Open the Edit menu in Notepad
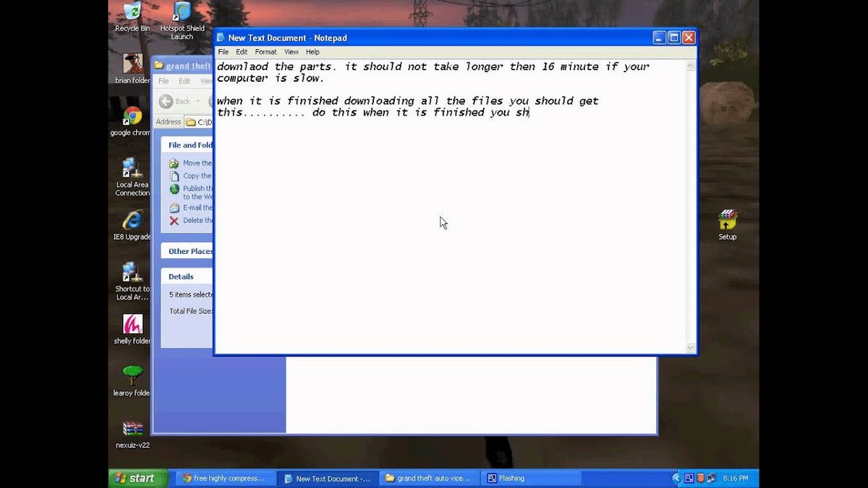This screenshot has height=488, width=868. pos(241,51)
